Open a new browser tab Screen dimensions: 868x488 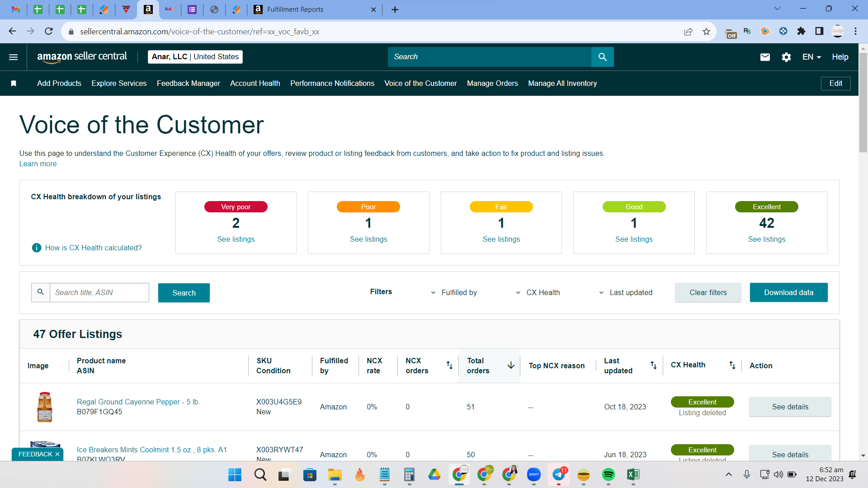[x=395, y=9]
